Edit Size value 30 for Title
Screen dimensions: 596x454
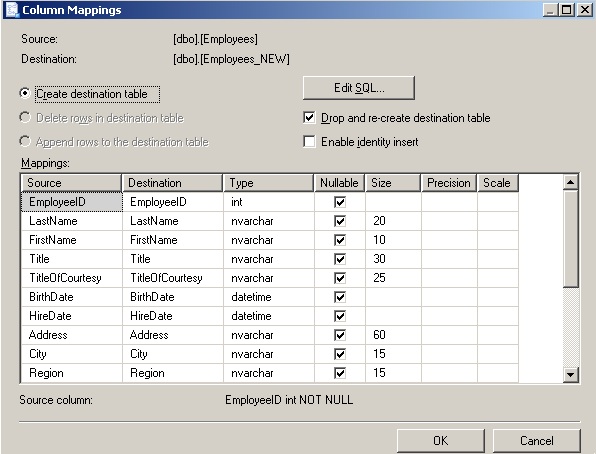(393, 259)
